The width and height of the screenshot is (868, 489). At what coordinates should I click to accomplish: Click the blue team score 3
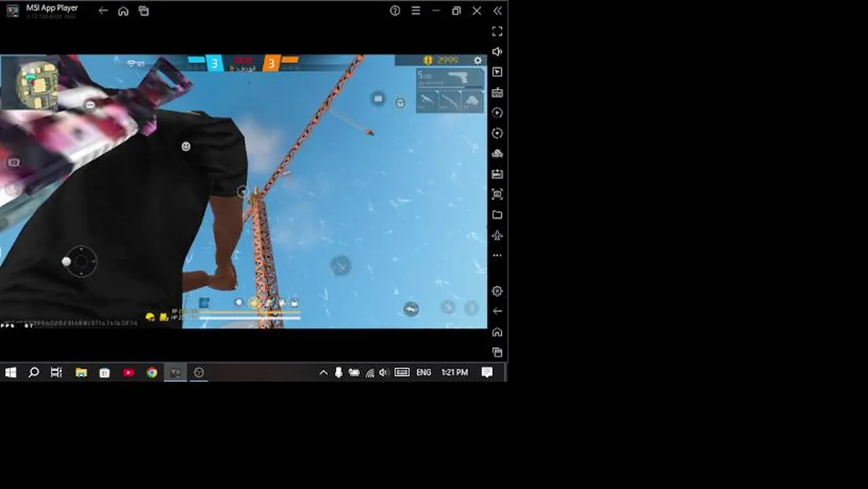[214, 64]
